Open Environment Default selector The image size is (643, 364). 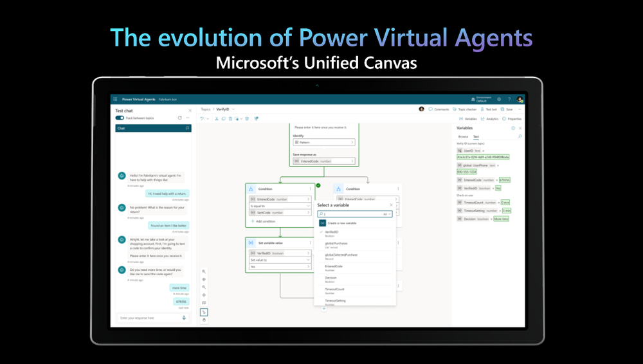(481, 99)
